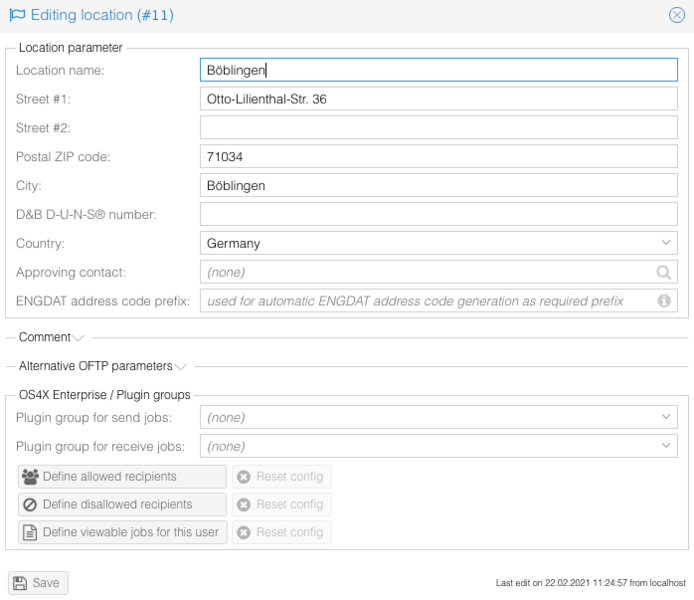Click the info icon in ENGDAT prefix field
This screenshot has width=694, height=600.
[662, 300]
